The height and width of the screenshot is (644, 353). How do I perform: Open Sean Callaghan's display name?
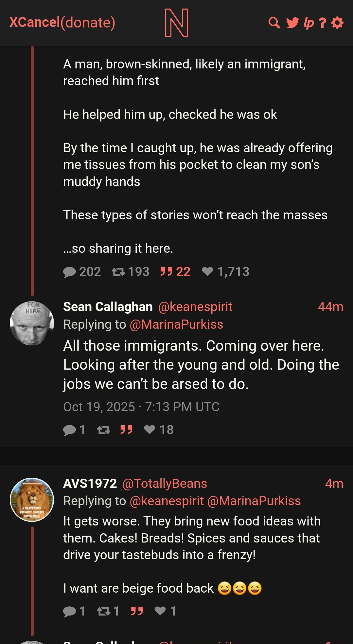pyautogui.click(x=108, y=307)
